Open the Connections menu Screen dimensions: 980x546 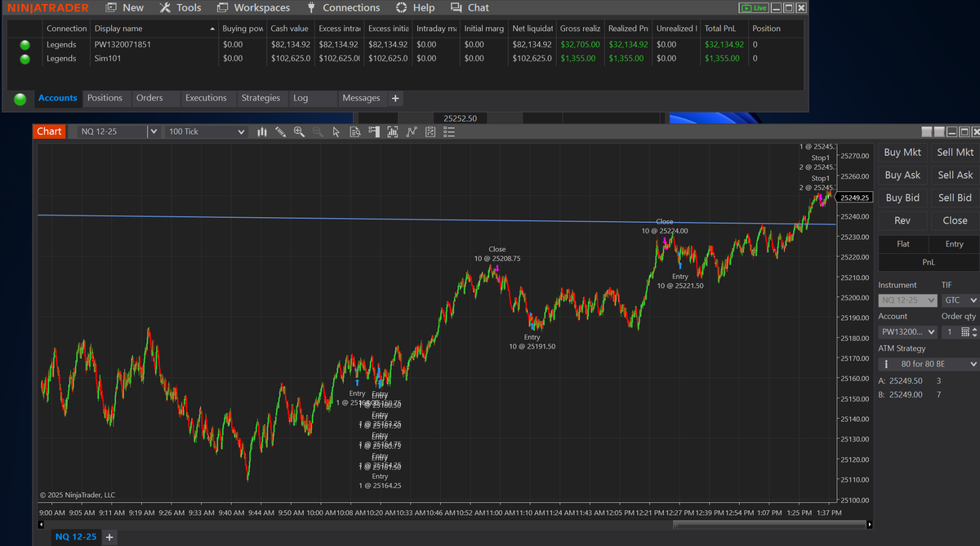pos(343,7)
